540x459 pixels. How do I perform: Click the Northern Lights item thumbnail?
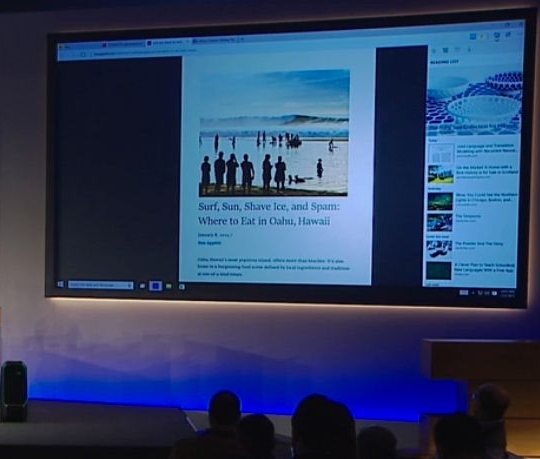pos(440,201)
